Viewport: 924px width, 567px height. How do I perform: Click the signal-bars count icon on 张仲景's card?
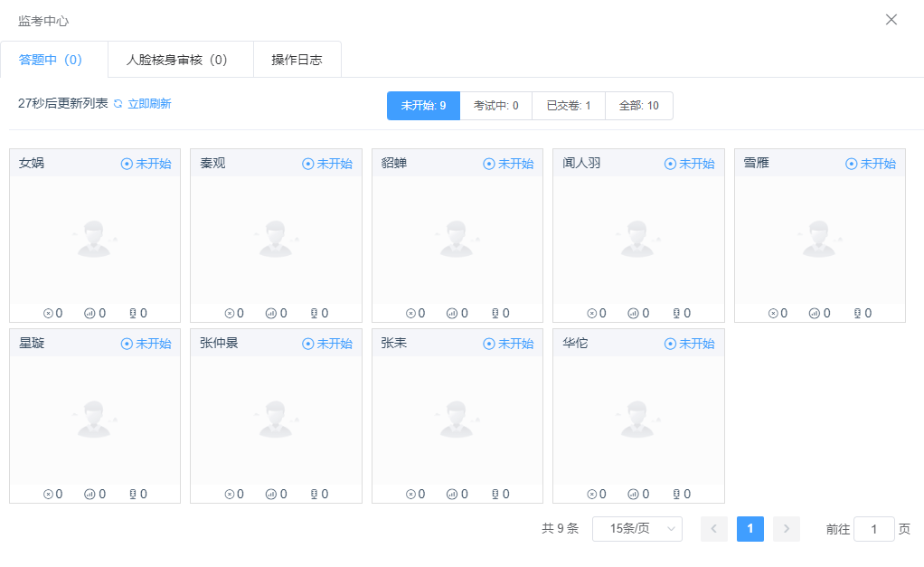pos(269,495)
